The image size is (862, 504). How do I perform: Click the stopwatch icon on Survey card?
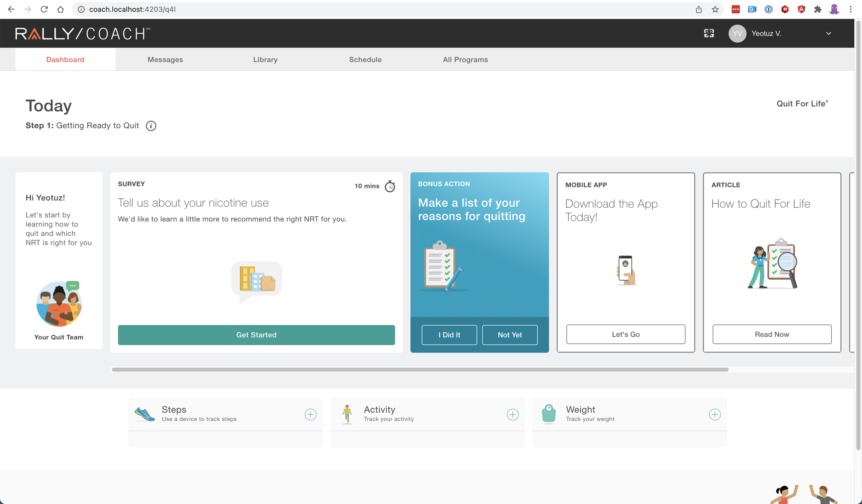coord(390,186)
